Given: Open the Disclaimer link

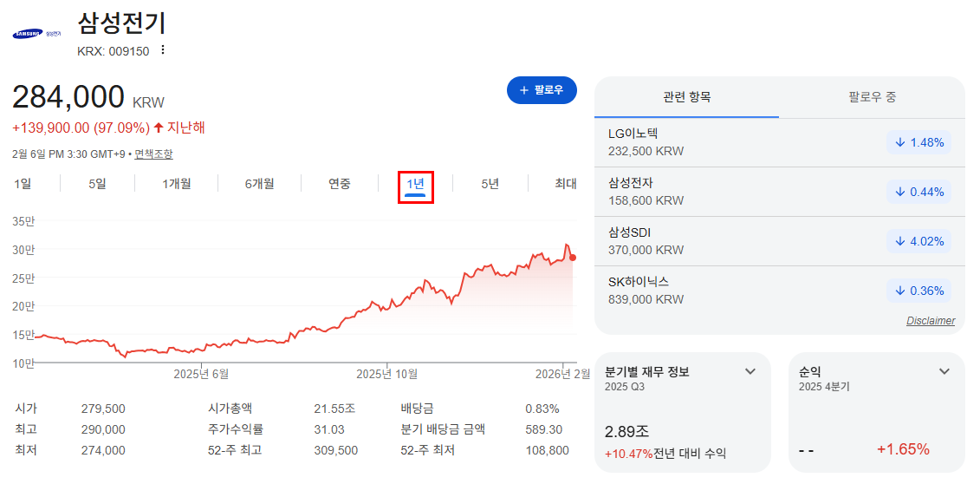Looking at the screenshot, I should (931, 321).
